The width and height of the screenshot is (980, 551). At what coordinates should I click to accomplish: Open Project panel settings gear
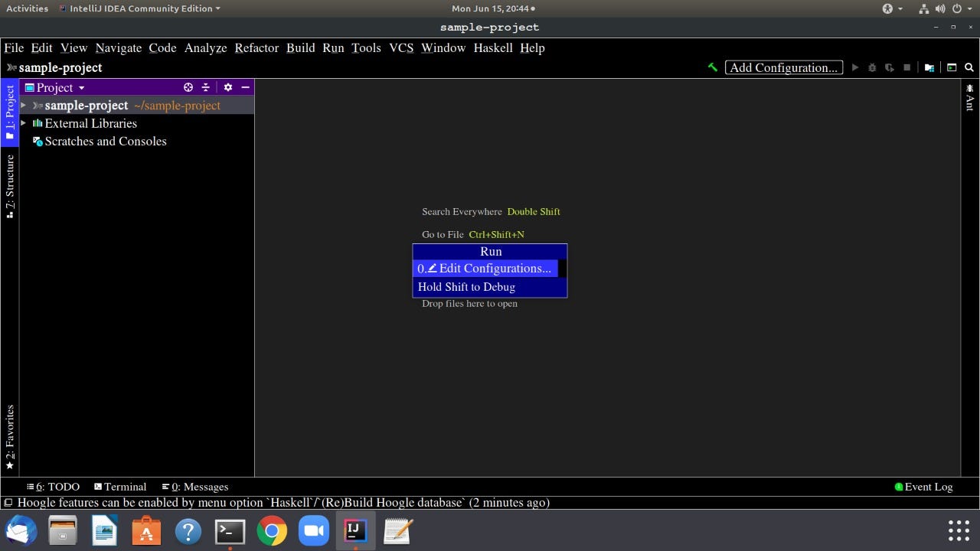click(x=227, y=87)
